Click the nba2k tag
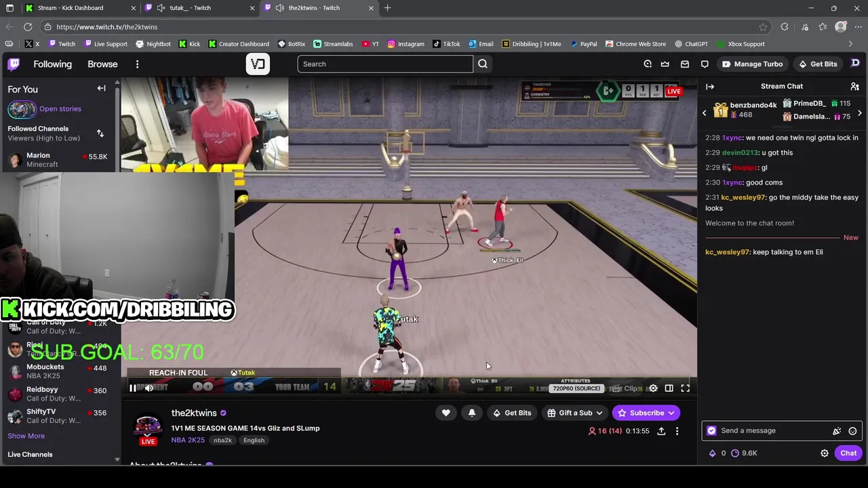Screen dimensions: 868x488 (222, 441)
